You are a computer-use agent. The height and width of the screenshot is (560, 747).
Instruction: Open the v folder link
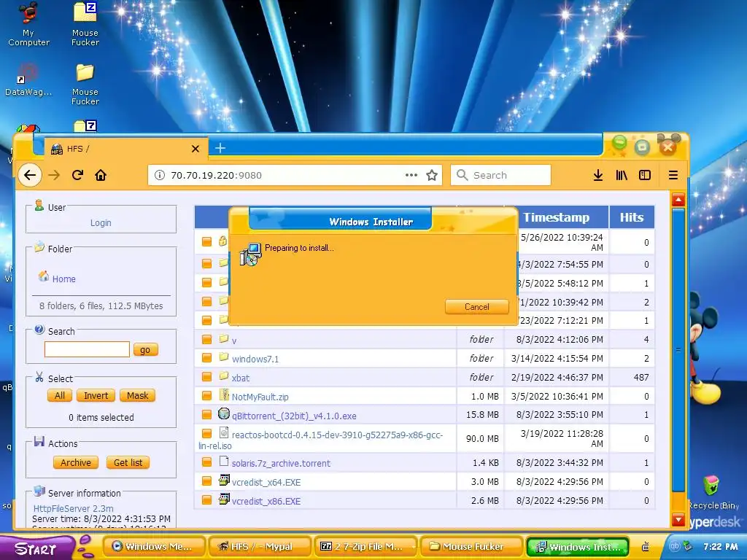(234, 341)
